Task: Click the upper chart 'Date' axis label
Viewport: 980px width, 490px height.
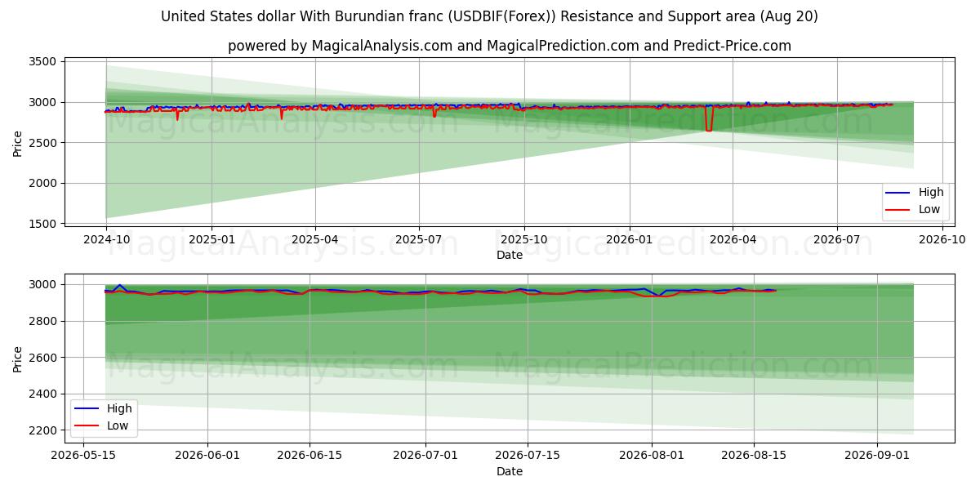Action: (x=510, y=256)
